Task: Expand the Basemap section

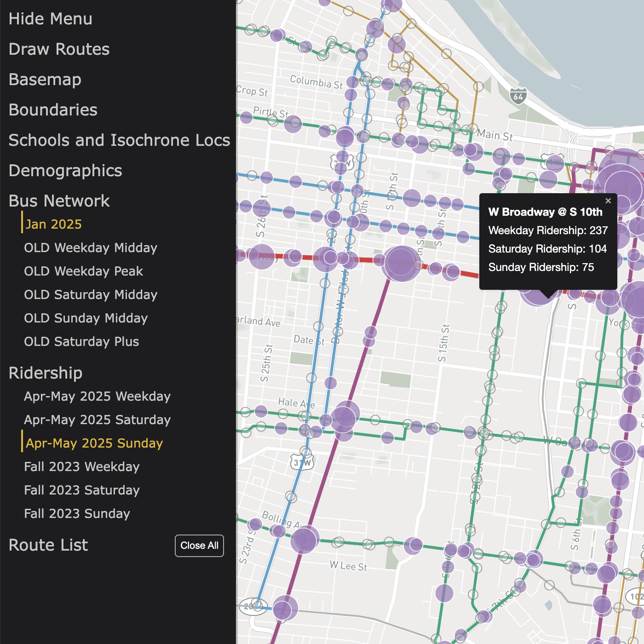Action: pos(44,80)
